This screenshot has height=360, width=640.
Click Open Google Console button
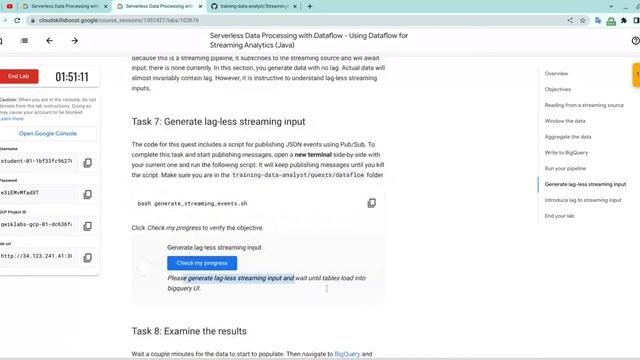pos(48,133)
